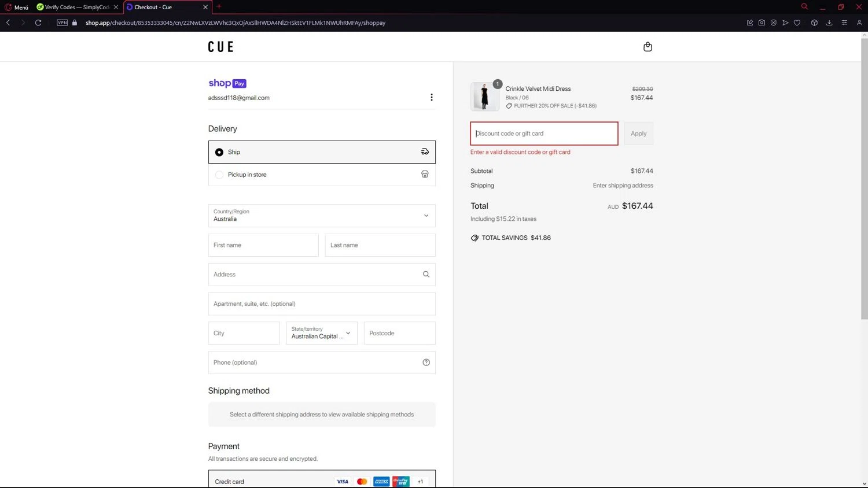Bookmark page with the heart icon

(797, 23)
